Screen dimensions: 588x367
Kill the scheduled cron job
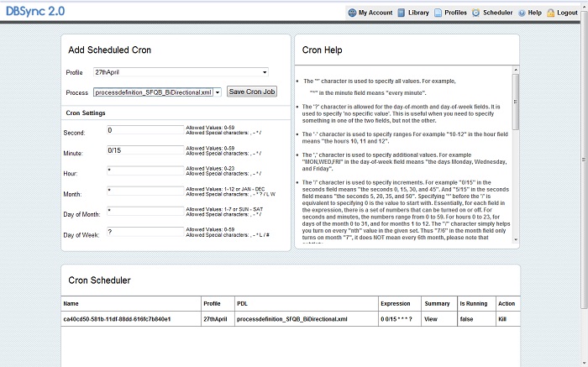pyautogui.click(x=501, y=319)
